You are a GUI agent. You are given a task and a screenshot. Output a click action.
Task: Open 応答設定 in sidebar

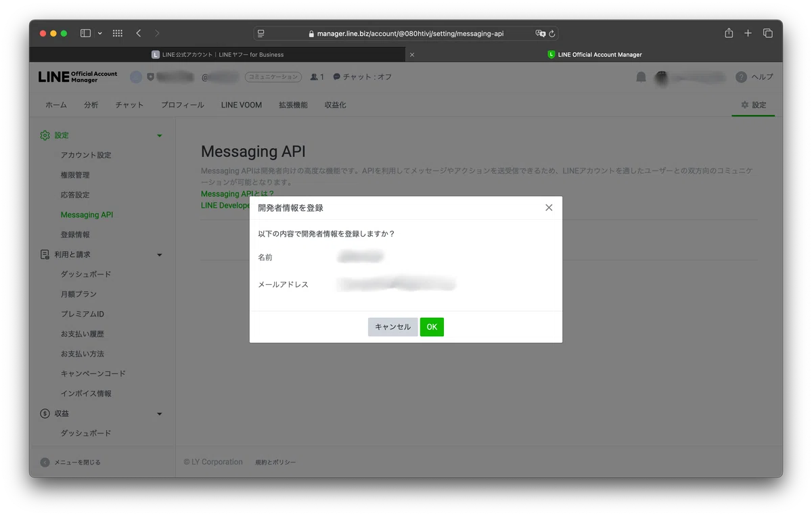75,195
